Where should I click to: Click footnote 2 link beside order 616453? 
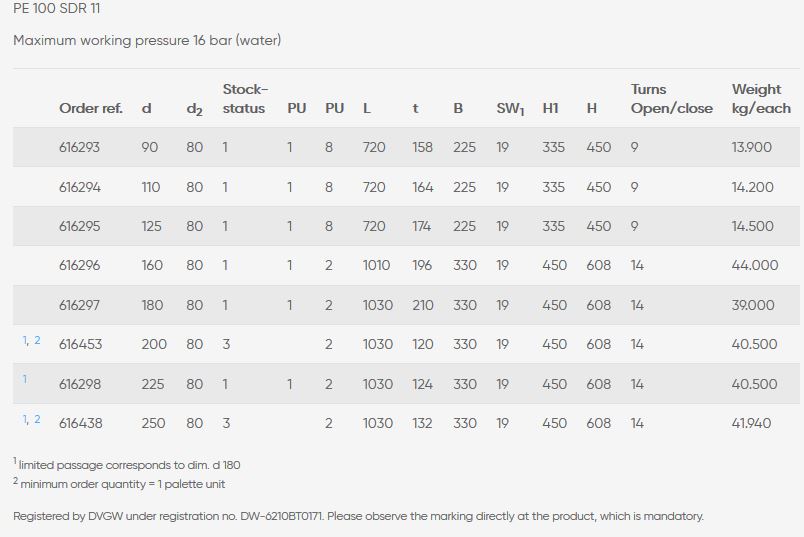coord(37,341)
